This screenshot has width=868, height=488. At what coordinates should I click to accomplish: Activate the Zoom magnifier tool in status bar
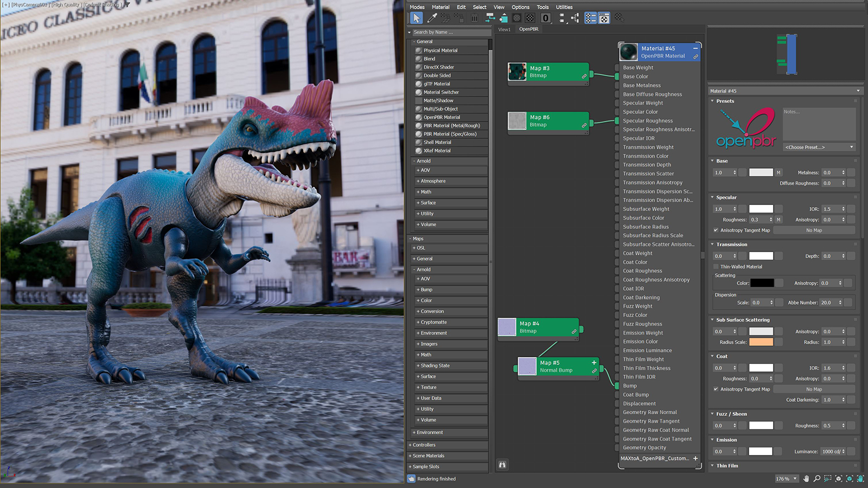click(x=817, y=479)
